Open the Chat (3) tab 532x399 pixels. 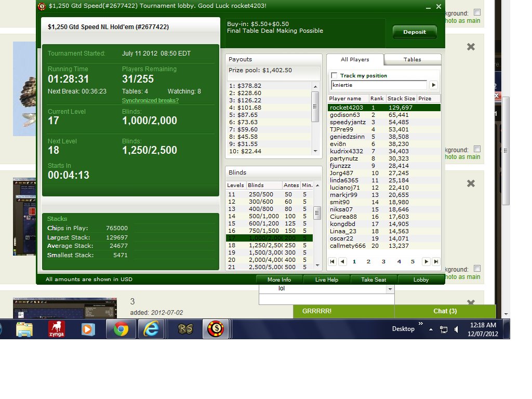[x=445, y=311]
